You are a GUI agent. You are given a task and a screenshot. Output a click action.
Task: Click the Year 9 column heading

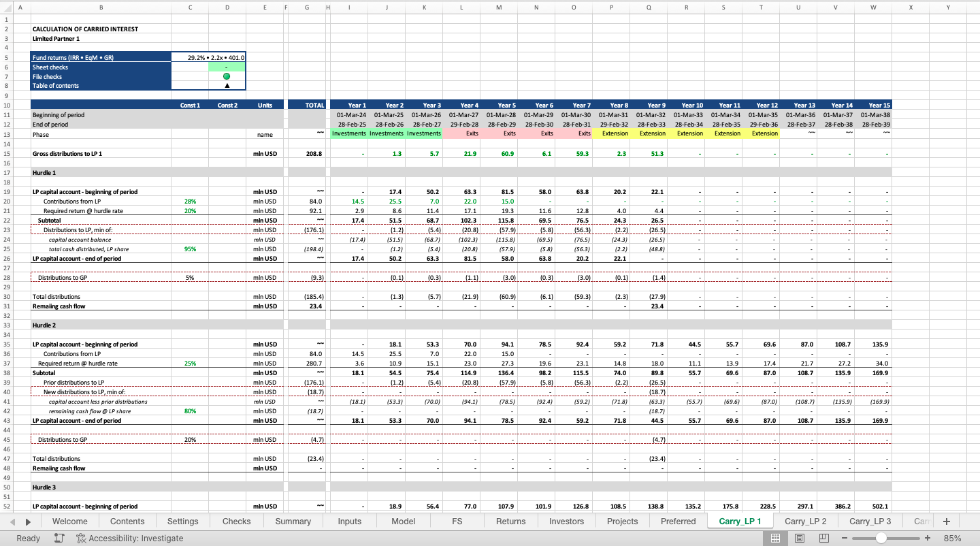[649, 106]
